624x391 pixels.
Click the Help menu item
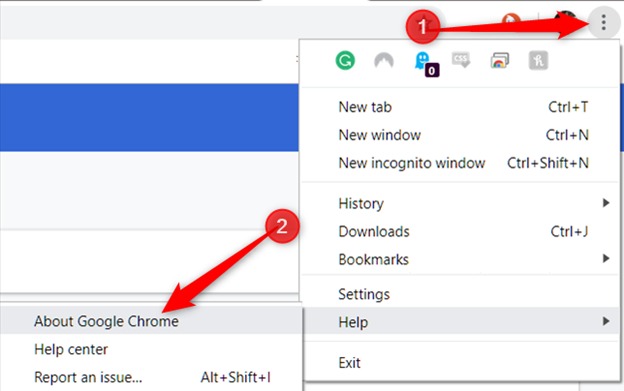(461, 321)
